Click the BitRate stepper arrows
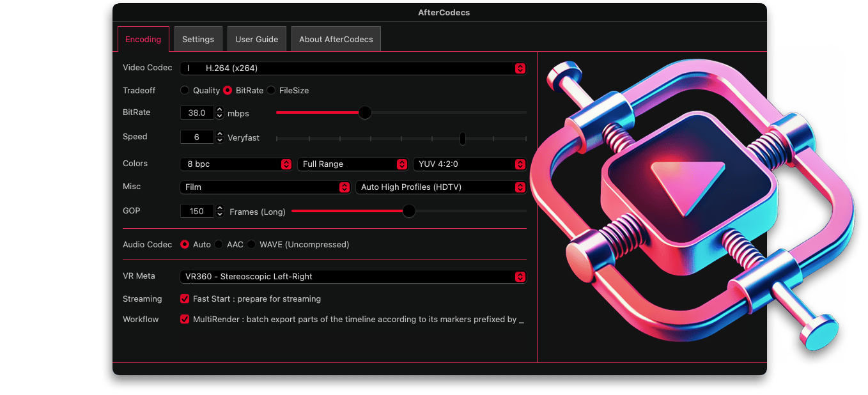The image size is (868, 395). point(220,113)
